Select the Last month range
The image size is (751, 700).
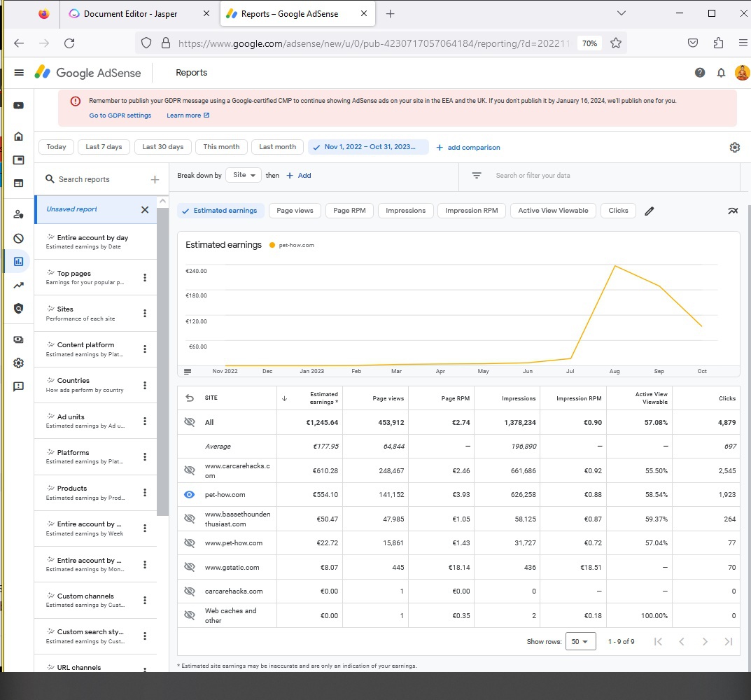click(278, 147)
